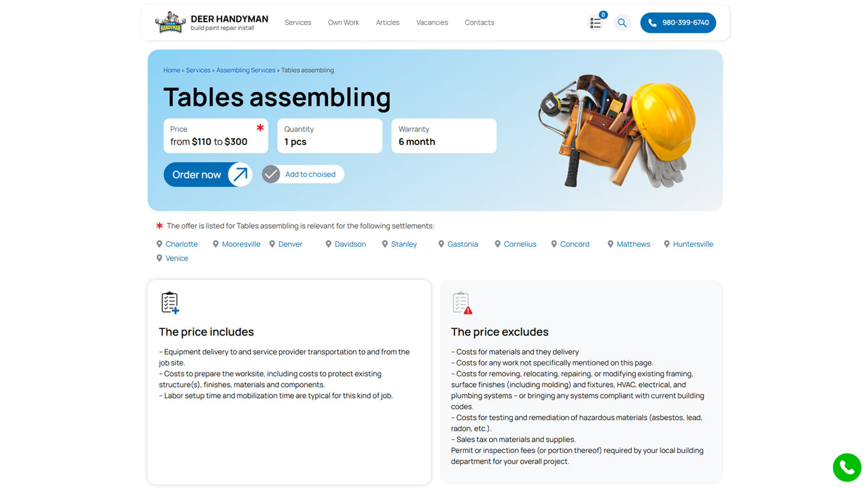Image resolution: width=868 pixels, height=488 pixels.
Task: Open the search magnifier icon
Action: (622, 23)
